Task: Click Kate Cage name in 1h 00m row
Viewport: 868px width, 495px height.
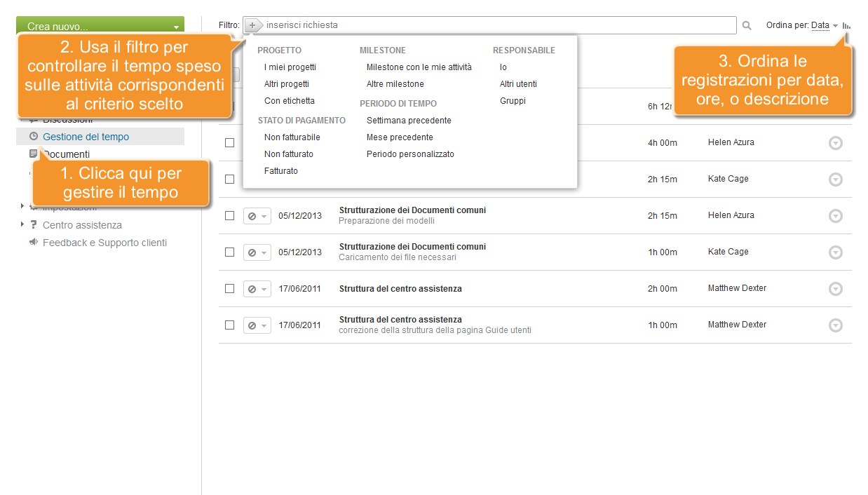Action: [x=728, y=252]
